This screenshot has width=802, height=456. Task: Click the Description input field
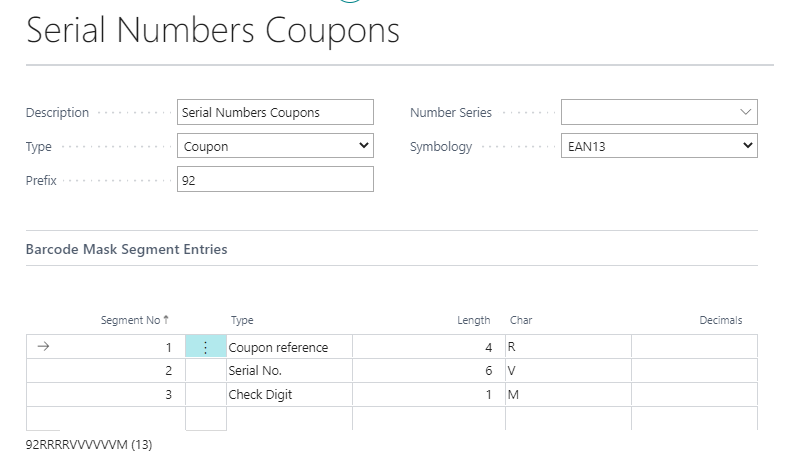275,112
